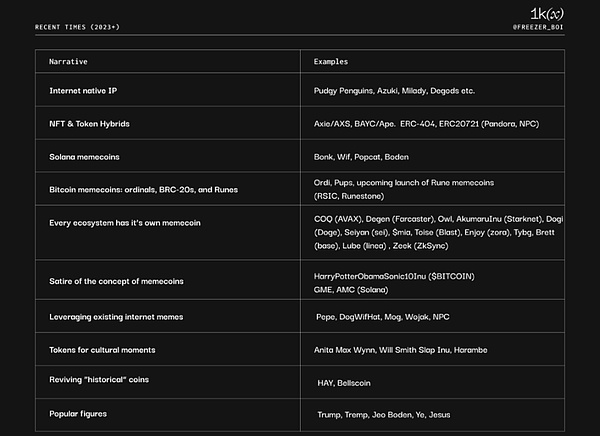Viewport: 600px width, 436px height.
Task: Select Leveraging existing internet memes row
Action: [x=116, y=316]
